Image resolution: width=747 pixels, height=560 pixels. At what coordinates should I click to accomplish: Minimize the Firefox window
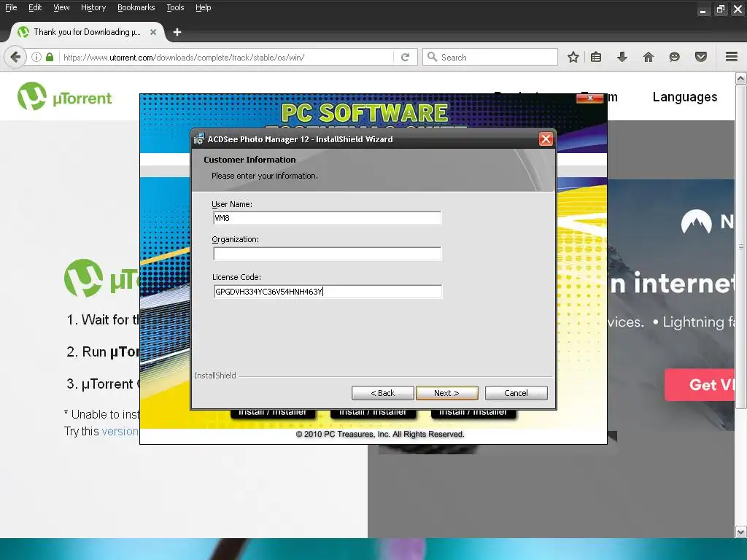[x=703, y=9]
